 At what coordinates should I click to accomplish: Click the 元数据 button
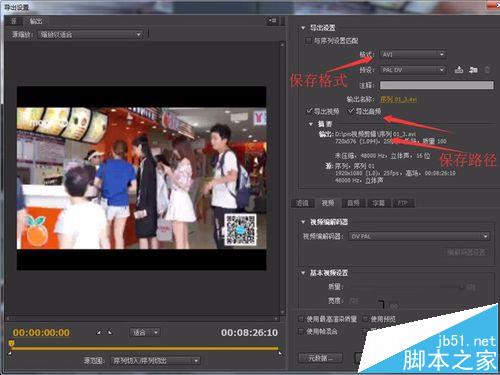320,358
